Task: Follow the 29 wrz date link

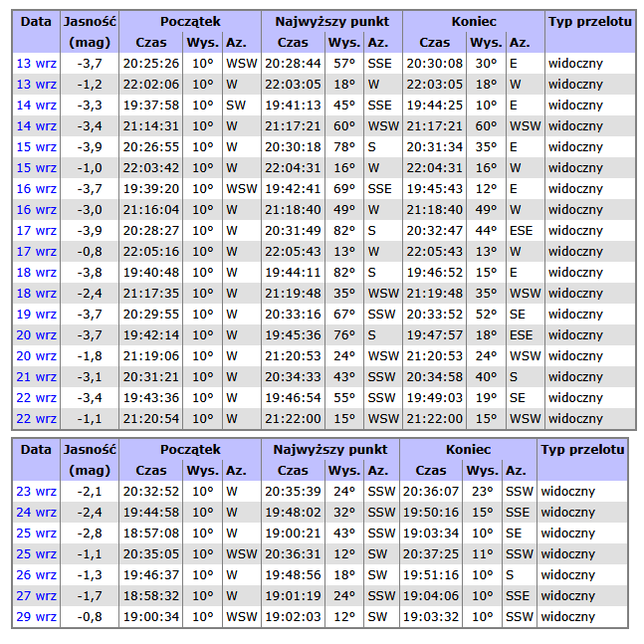Action: tap(36, 617)
